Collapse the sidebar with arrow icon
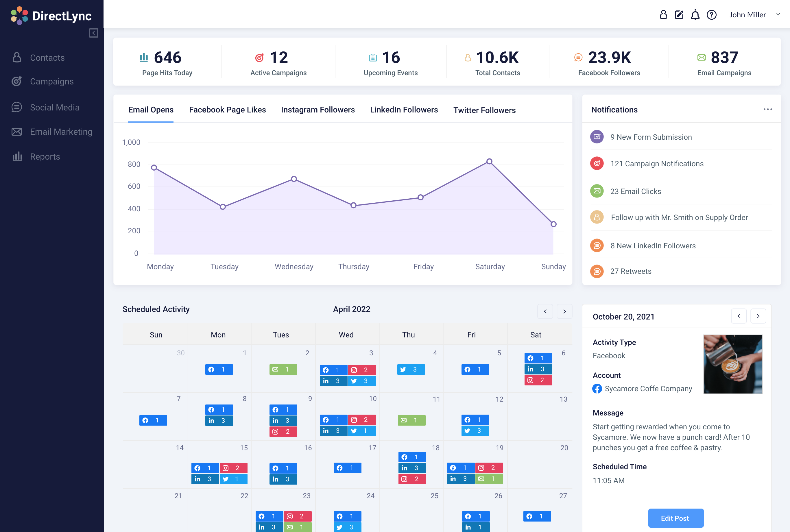Screen dimensions: 790x532 pos(94,33)
